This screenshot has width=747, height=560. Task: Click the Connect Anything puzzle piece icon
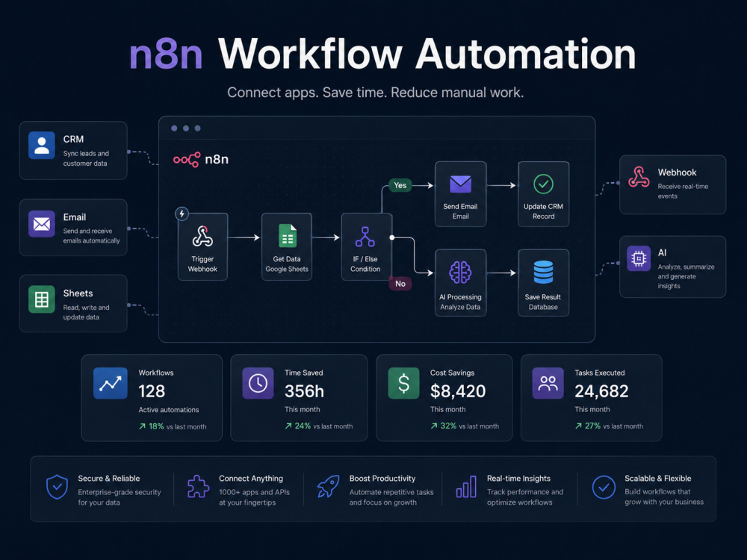[198, 487]
